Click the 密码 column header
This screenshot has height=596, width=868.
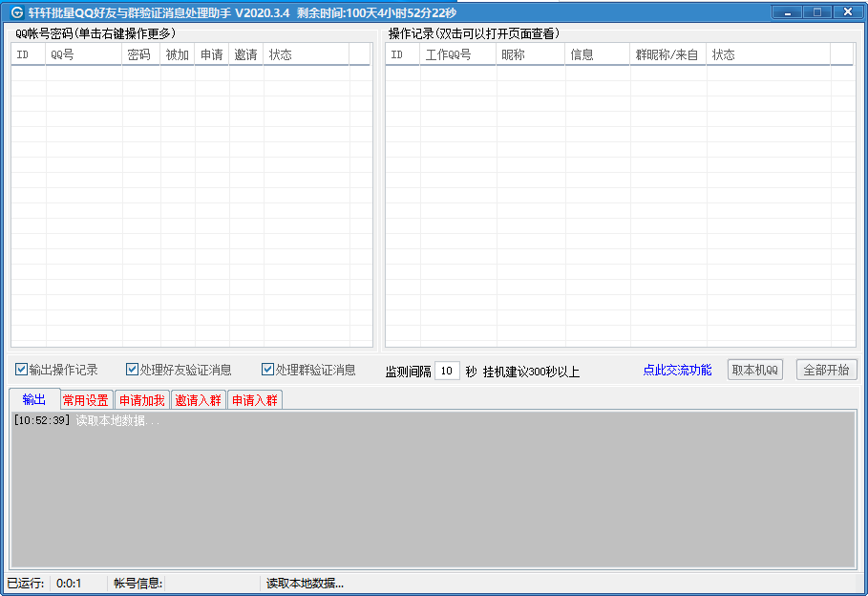click(x=141, y=54)
